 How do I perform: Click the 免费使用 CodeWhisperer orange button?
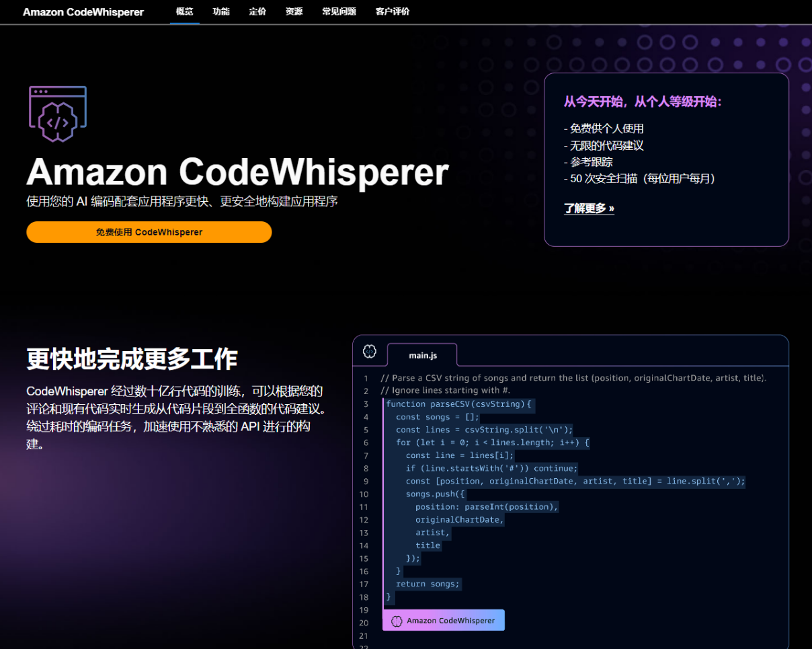(x=149, y=232)
